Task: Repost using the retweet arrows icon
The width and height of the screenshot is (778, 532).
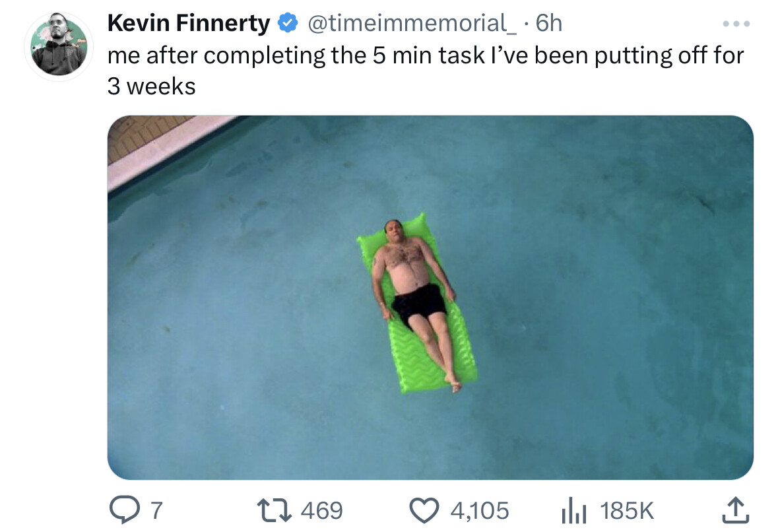Action: tap(275, 510)
